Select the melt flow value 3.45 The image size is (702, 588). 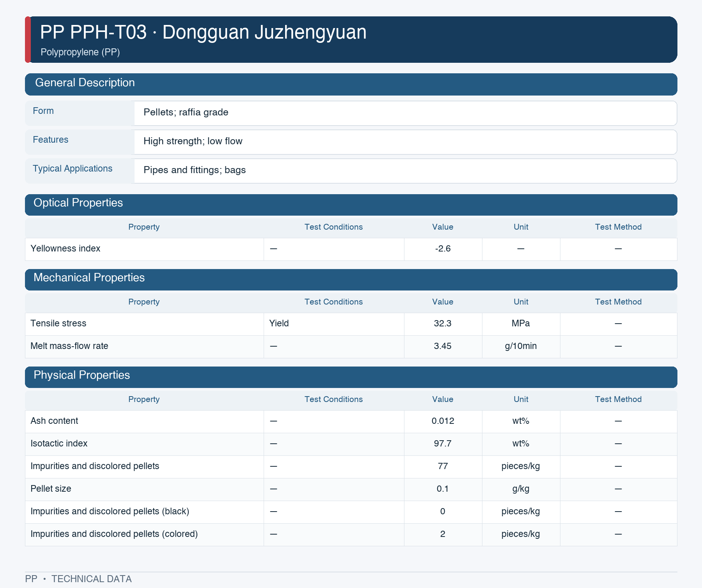[x=443, y=346]
